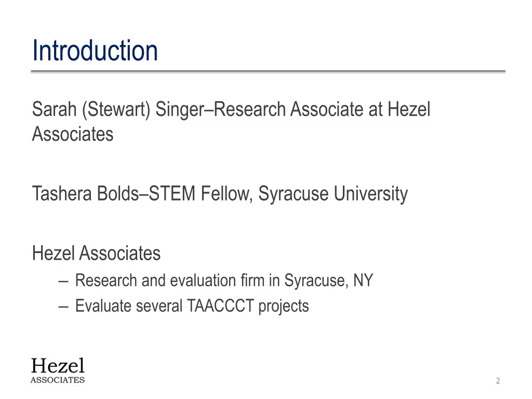Click the word Associates on the second line
The width and height of the screenshot is (532, 399).
(73, 134)
